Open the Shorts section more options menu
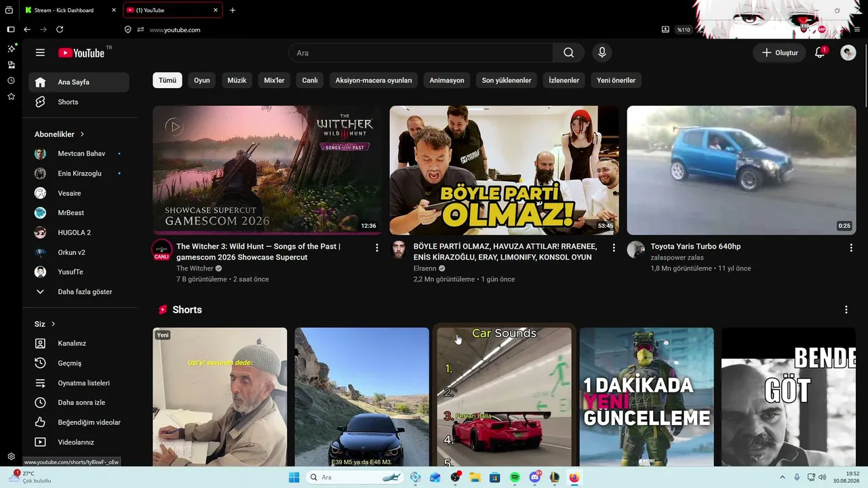This screenshot has height=488, width=868. 846,310
